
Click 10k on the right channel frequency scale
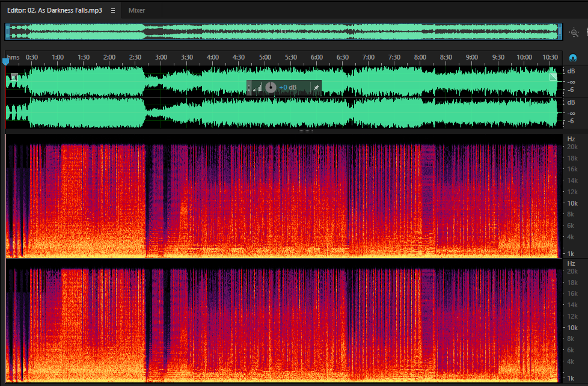(572, 328)
